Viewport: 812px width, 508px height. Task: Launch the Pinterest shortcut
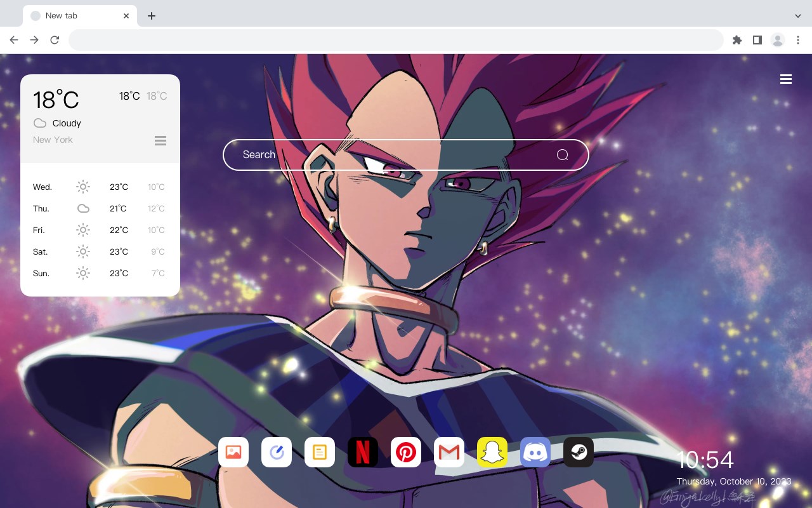406,452
